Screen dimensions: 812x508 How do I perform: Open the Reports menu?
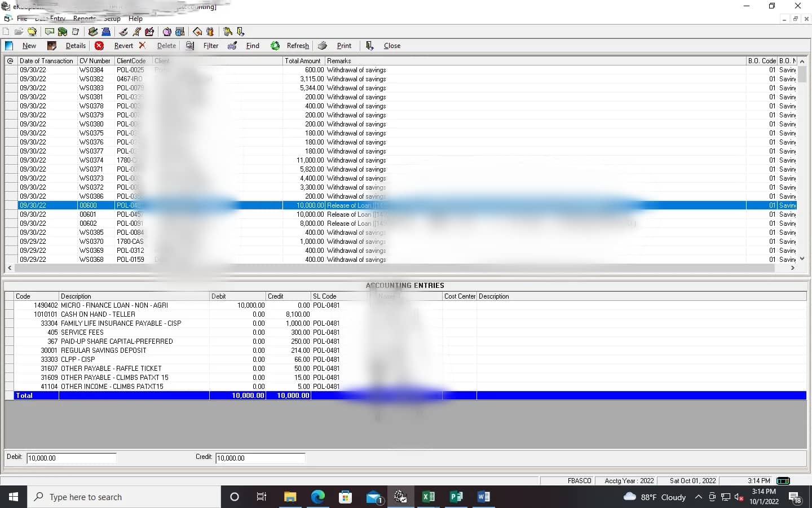click(85, 19)
